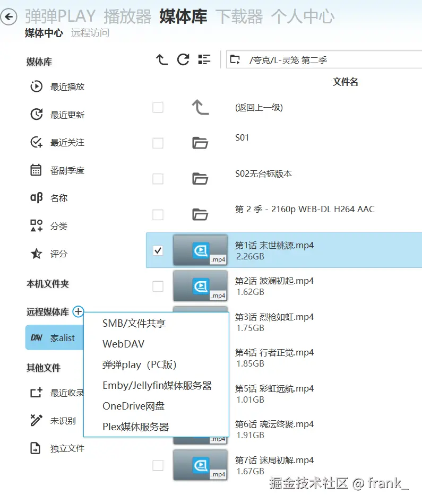Select file 第6话 魂沄终聚.mp4
Image resolution: width=422 pixels, height=504 pixels.
pyautogui.click(x=274, y=424)
